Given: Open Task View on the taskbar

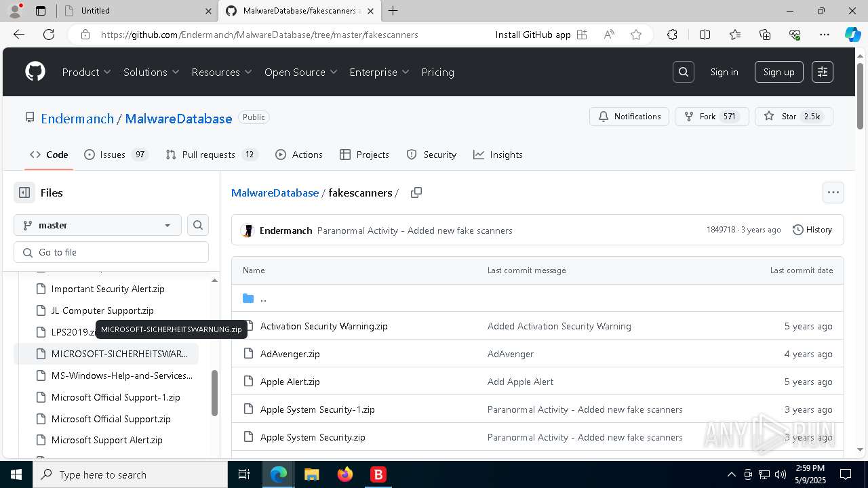Looking at the screenshot, I should [244, 474].
